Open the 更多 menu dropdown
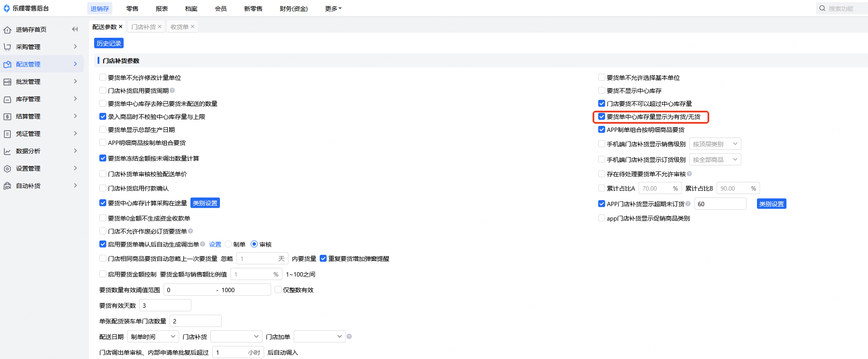The height and width of the screenshot is (359, 868). (x=333, y=8)
